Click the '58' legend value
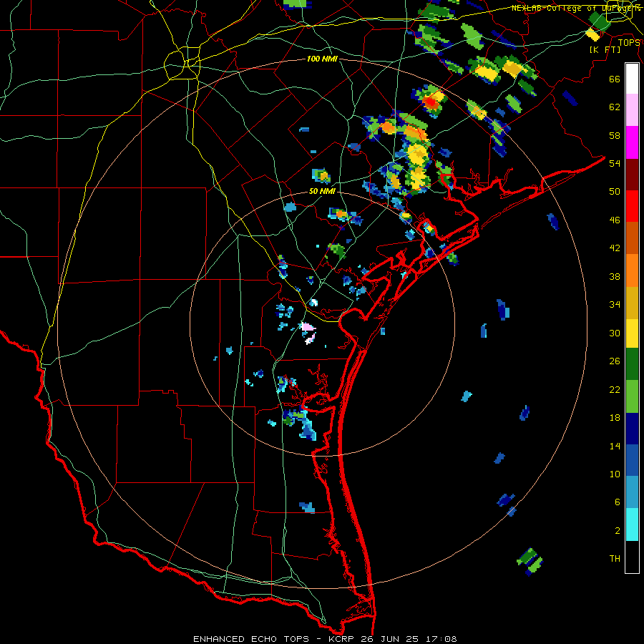 (x=615, y=135)
